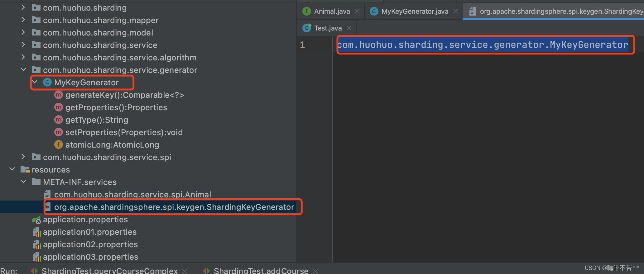Click the META-INF.services folder icon
Viewport: 644px width, 274px height.
click(x=36, y=182)
